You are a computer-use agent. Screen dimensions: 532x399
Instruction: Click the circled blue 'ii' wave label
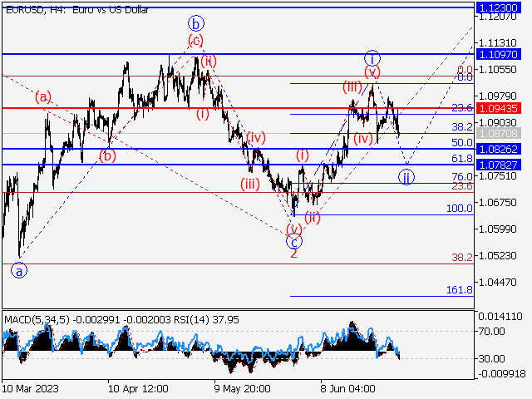click(x=406, y=177)
